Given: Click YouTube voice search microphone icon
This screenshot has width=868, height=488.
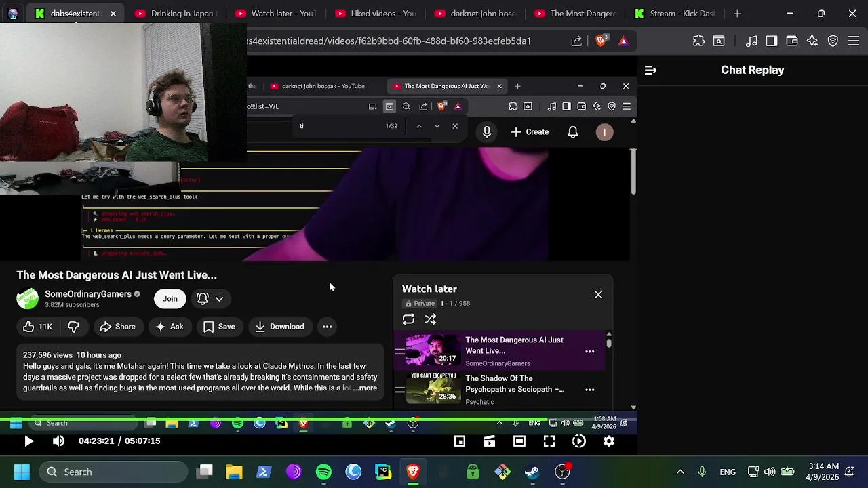Looking at the screenshot, I should pyautogui.click(x=487, y=132).
